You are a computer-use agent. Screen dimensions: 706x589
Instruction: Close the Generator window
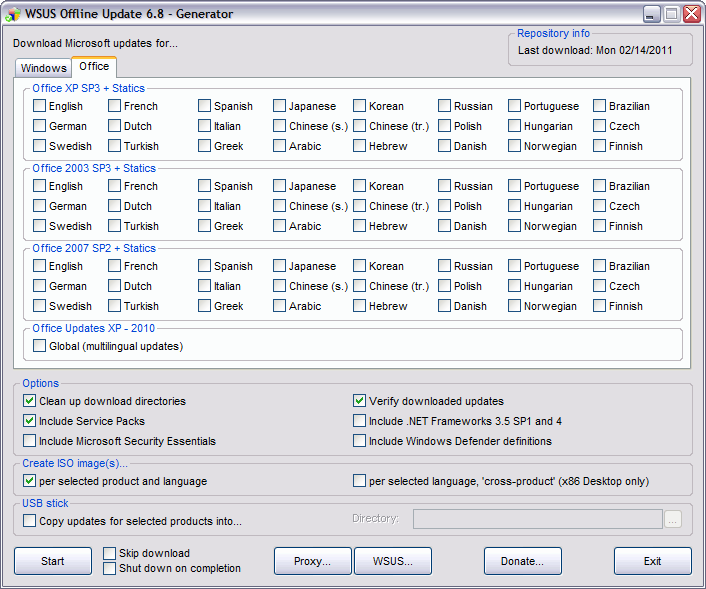[691, 14]
